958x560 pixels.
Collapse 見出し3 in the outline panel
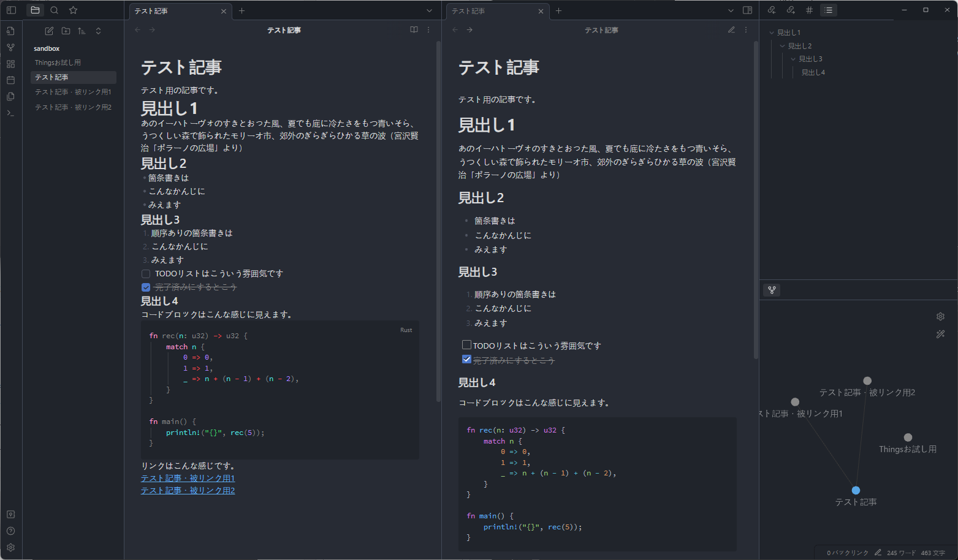coord(793,59)
